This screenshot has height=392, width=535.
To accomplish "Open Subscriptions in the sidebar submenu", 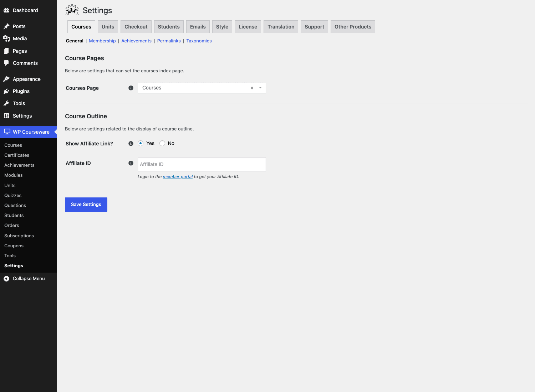I will pyautogui.click(x=19, y=236).
